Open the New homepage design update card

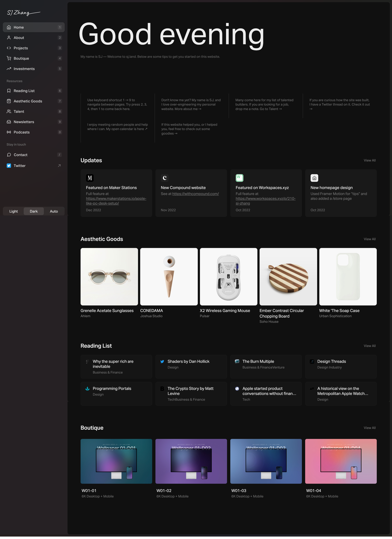(x=341, y=193)
